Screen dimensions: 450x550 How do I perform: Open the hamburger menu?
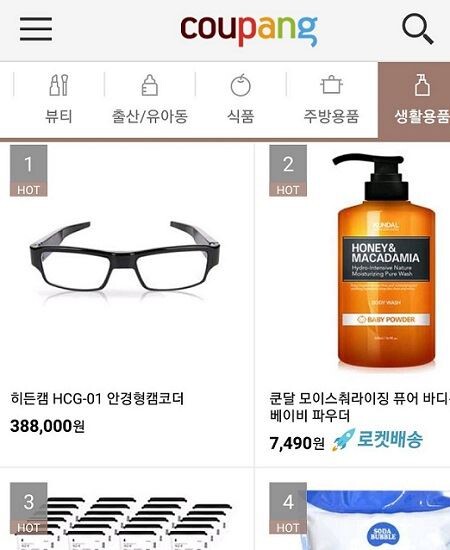pyautogui.click(x=36, y=29)
